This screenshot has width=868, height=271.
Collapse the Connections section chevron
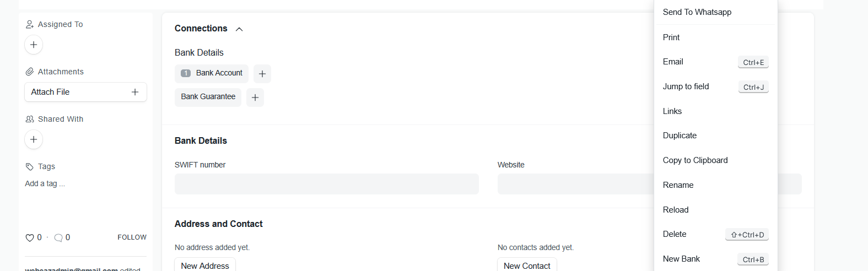[239, 29]
